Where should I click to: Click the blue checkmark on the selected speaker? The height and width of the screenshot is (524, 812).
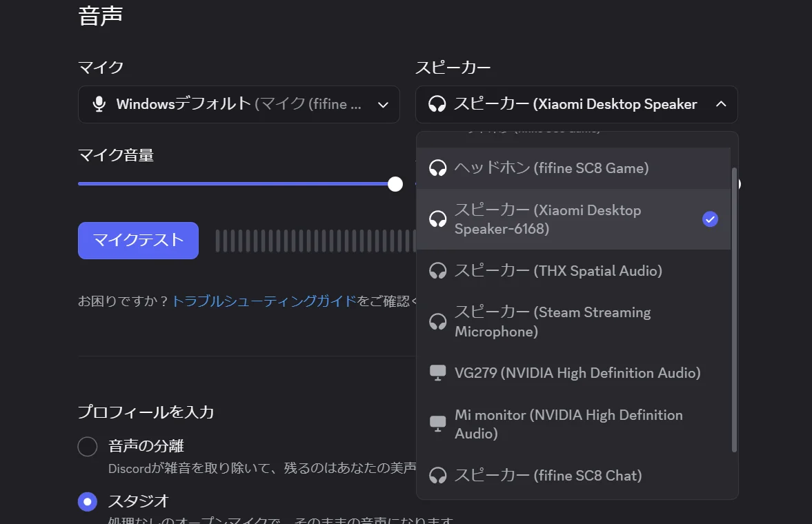pyautogui.click(x=710, y=219)
